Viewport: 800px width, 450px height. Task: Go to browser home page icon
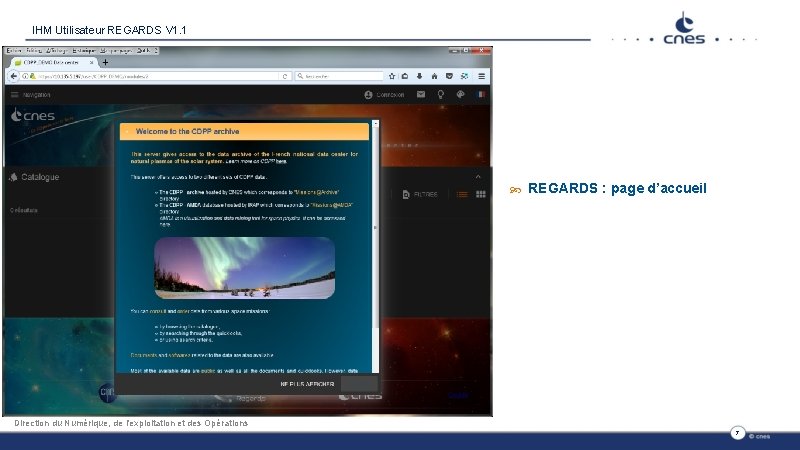[x=434, y=76]
